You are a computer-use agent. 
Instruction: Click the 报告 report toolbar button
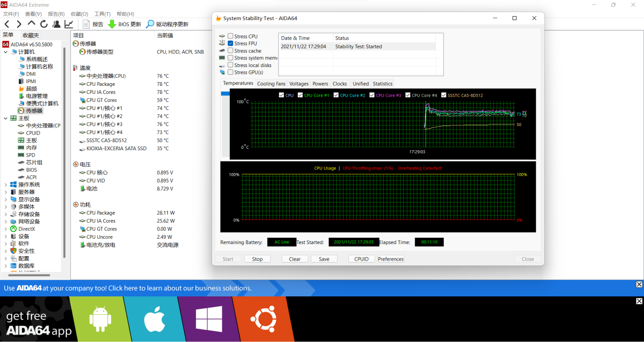click(93, 24)
